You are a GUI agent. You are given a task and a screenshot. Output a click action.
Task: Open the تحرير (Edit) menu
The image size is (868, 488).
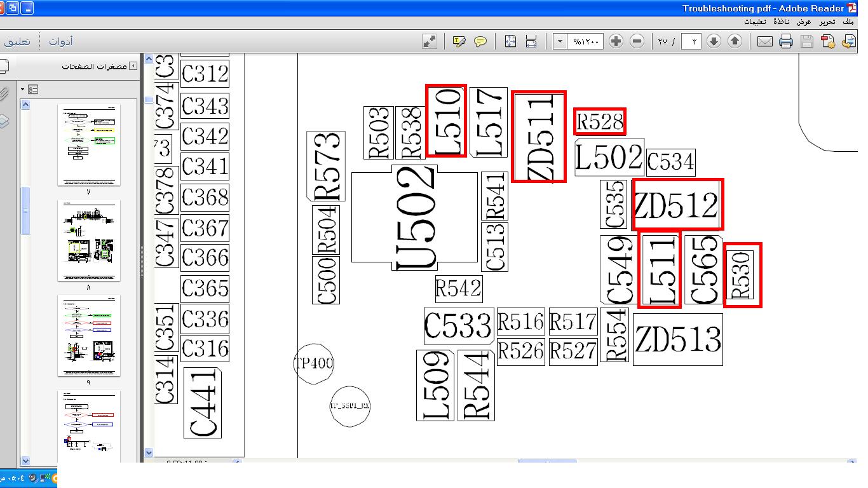tap(827, 22)
